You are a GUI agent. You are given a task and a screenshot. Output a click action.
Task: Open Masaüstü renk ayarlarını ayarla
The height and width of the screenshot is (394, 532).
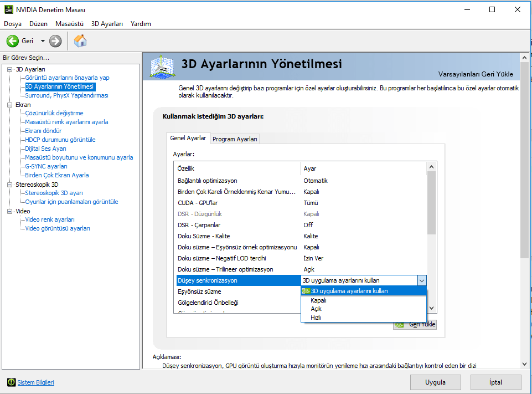66,122
